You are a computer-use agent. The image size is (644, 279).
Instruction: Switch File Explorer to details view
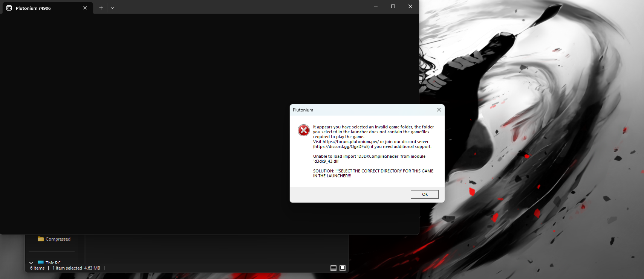click(x=333, y=268)
